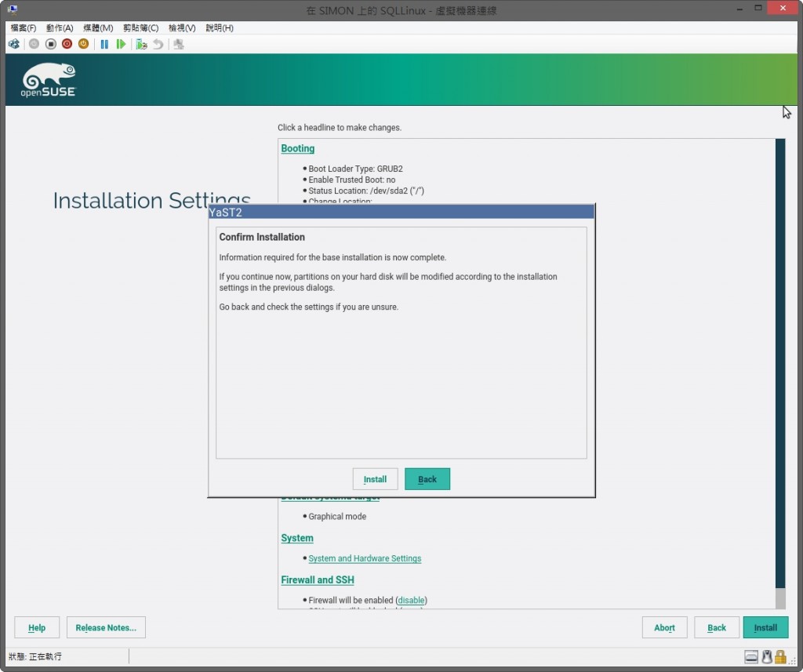Open the Firewall and SSH headline
This screenshot has width=803, height=672.
(318, 579)
